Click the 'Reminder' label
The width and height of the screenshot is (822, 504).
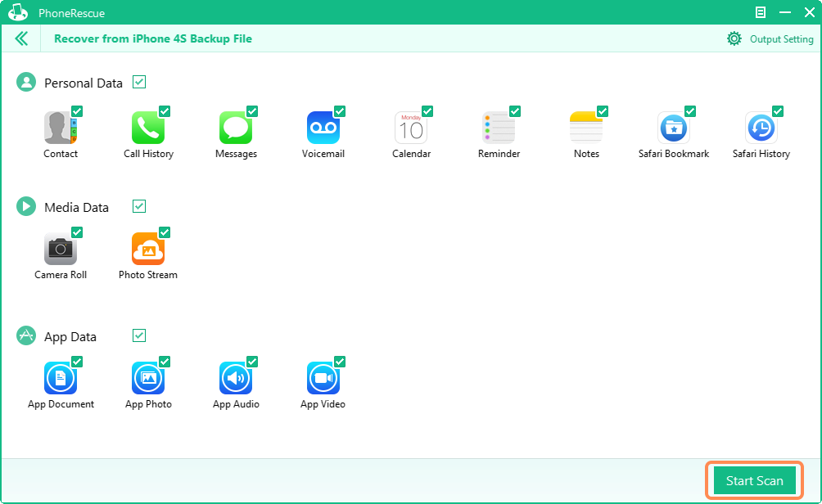pyautogui.click(x=499, y=154)
